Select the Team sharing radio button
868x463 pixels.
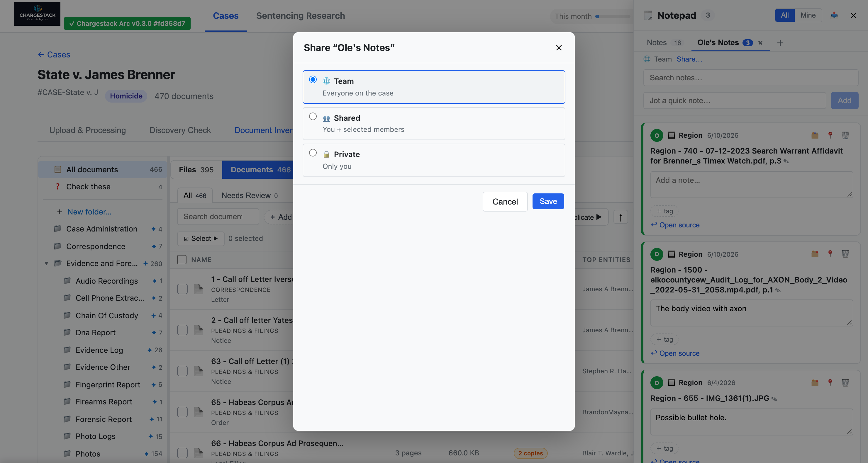point(313,79)
